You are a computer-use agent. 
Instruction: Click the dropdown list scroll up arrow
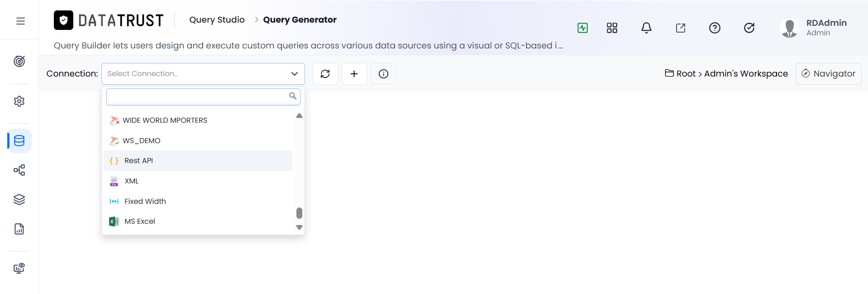(x=299, y=116)
